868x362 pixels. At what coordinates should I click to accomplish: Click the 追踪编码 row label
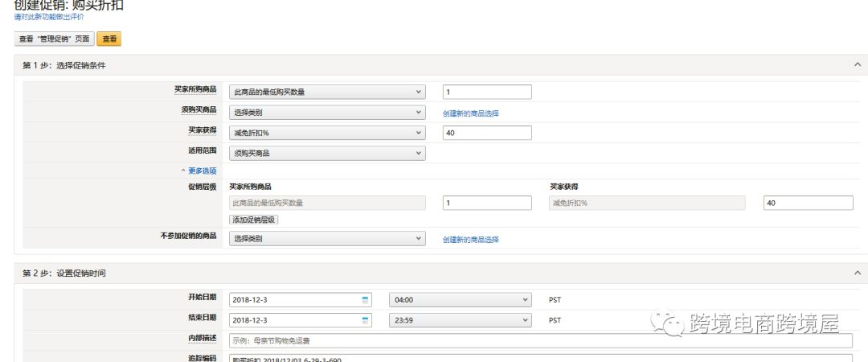point(202,358)
